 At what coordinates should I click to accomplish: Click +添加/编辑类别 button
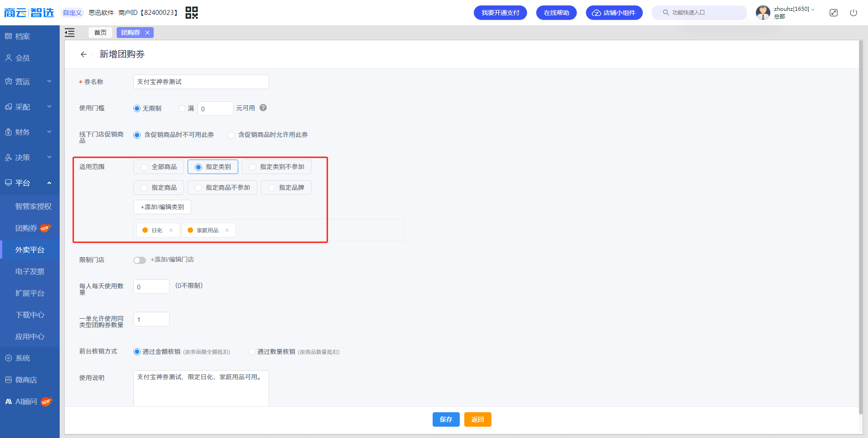point(162,207)
